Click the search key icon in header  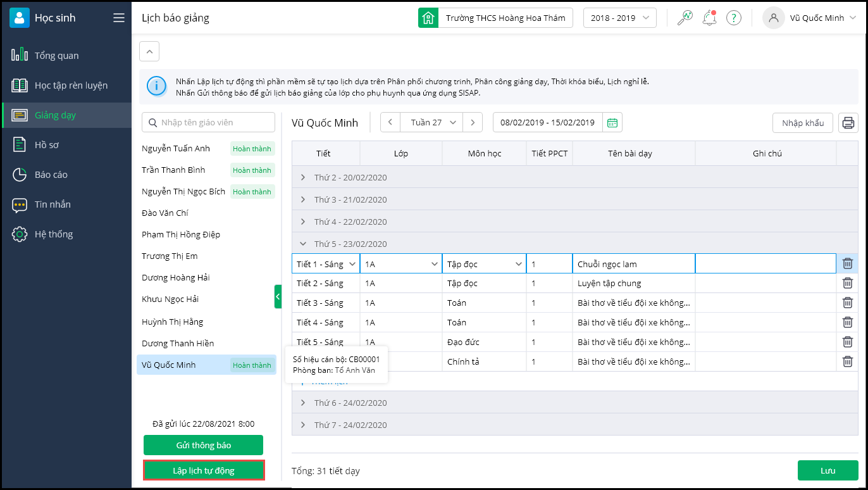click(x=685, y=18)
